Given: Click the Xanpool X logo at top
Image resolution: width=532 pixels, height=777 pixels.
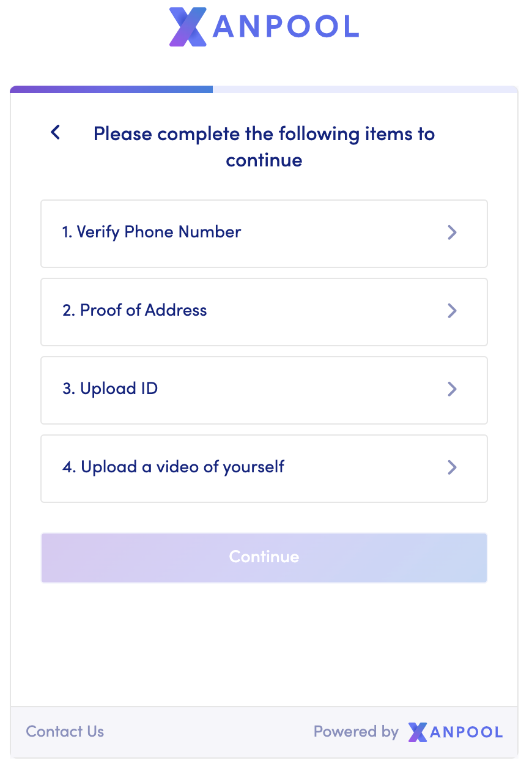Looking at the screenshot, I should [x=188, y=27].
